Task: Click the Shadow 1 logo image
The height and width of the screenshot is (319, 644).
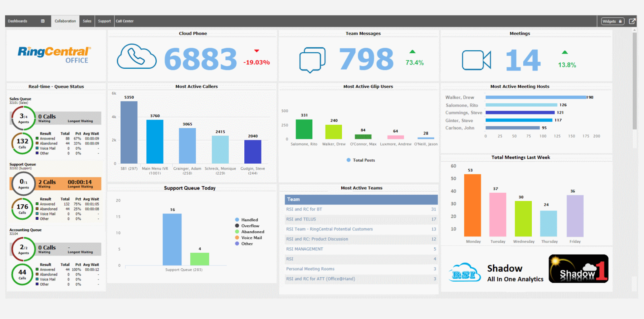Action: pos(578,269)
